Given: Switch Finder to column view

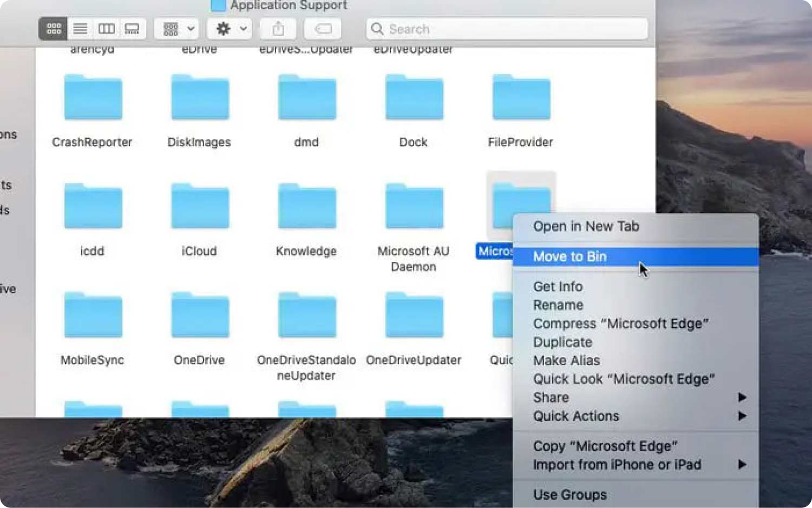Looking at the screenshot, I should [106, 29].
